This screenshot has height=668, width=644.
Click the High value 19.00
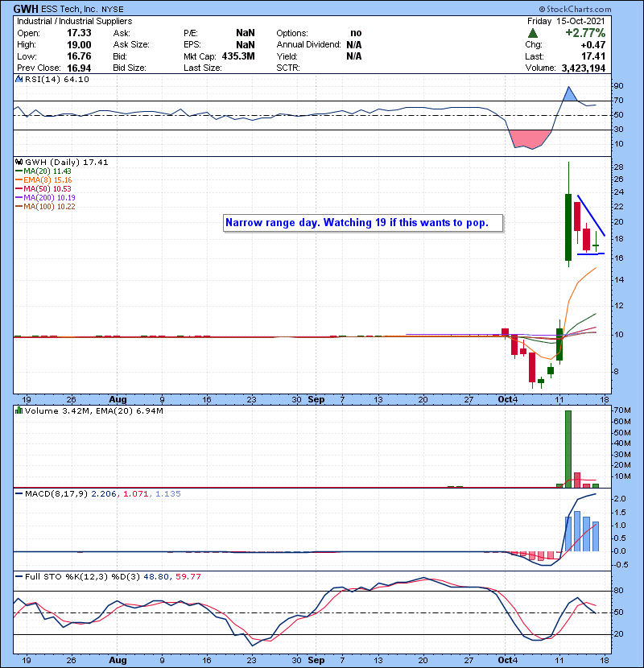click(x=79, y=45)
